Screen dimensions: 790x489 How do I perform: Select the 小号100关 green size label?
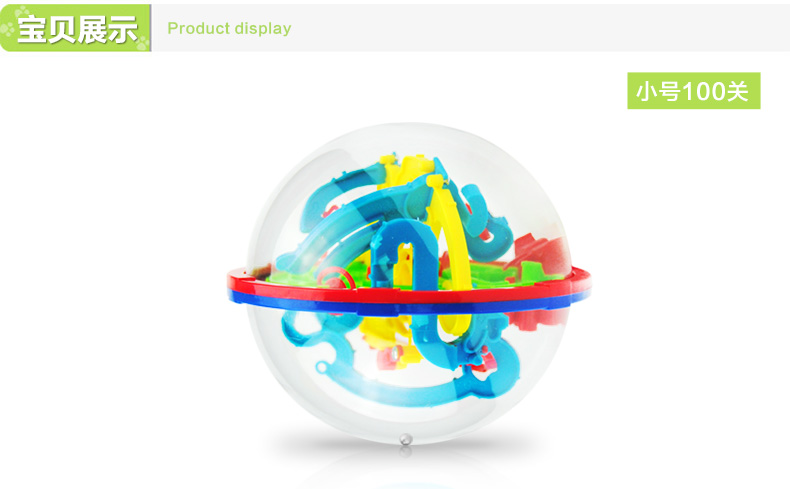(693, 91)
